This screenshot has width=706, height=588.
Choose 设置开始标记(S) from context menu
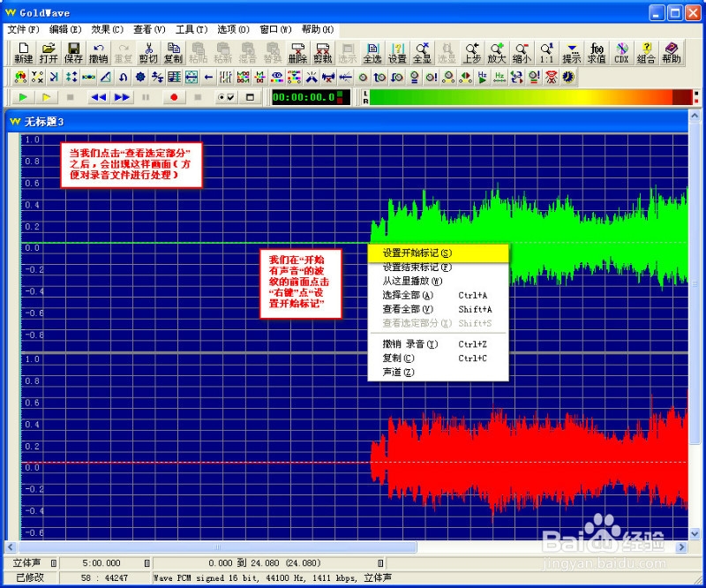(438, 253)
